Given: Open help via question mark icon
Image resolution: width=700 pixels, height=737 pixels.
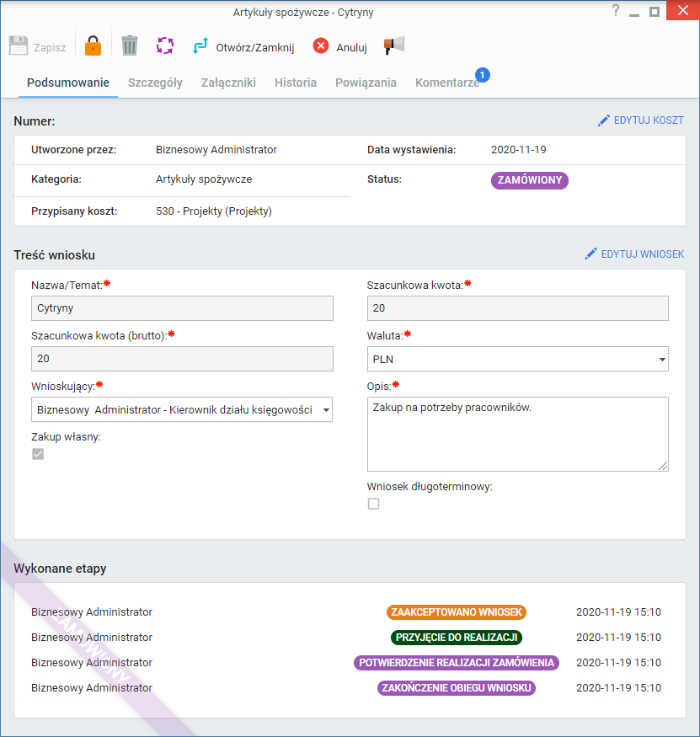Looking at the screenshot, I should (x=616, y=10).
